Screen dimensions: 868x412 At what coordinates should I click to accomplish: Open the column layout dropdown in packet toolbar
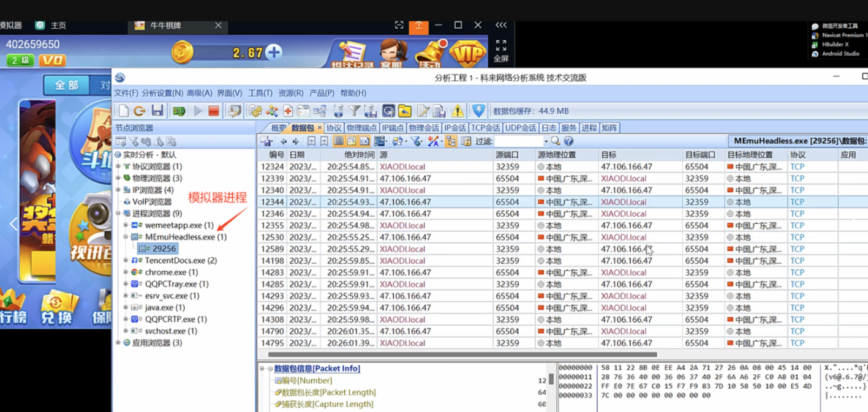coord(381,141)
